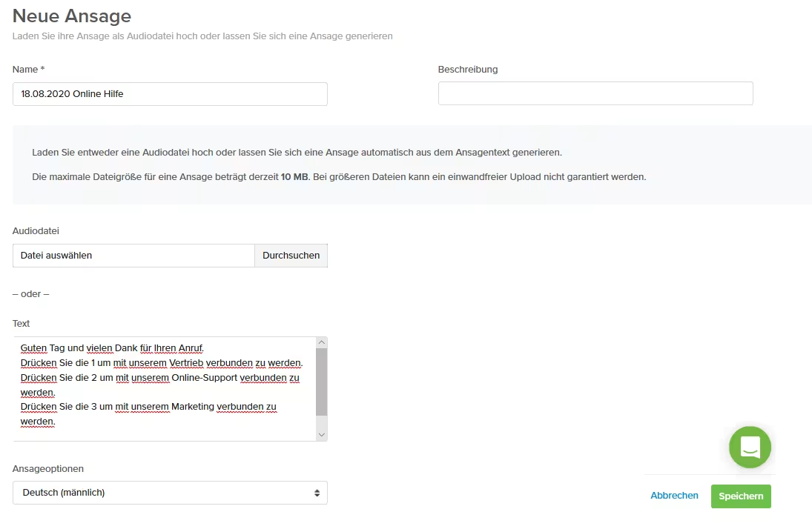Click the up arrow of the Text box scrollbar
Viewport: 812px width, 529px height.
[321, 342]
